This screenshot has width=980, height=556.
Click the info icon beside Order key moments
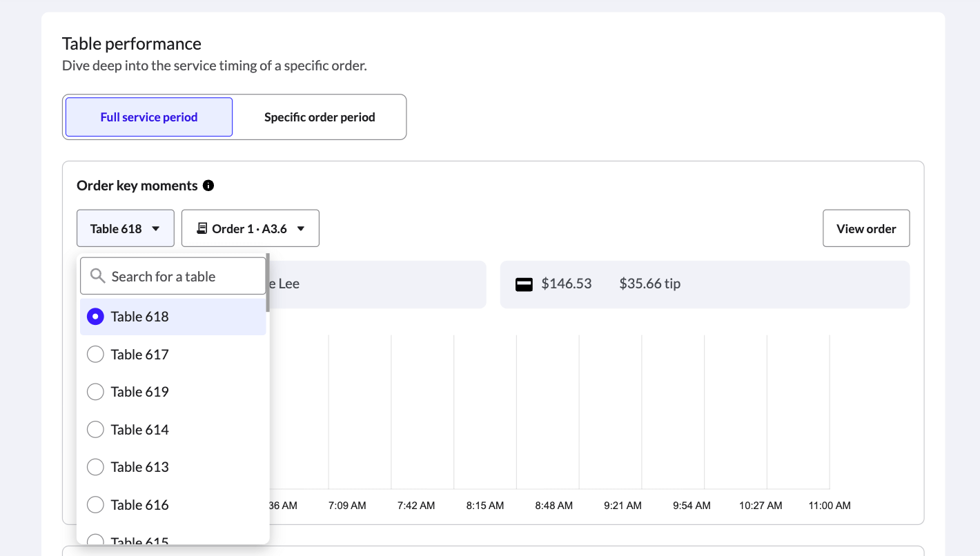[x=208, y=186]
